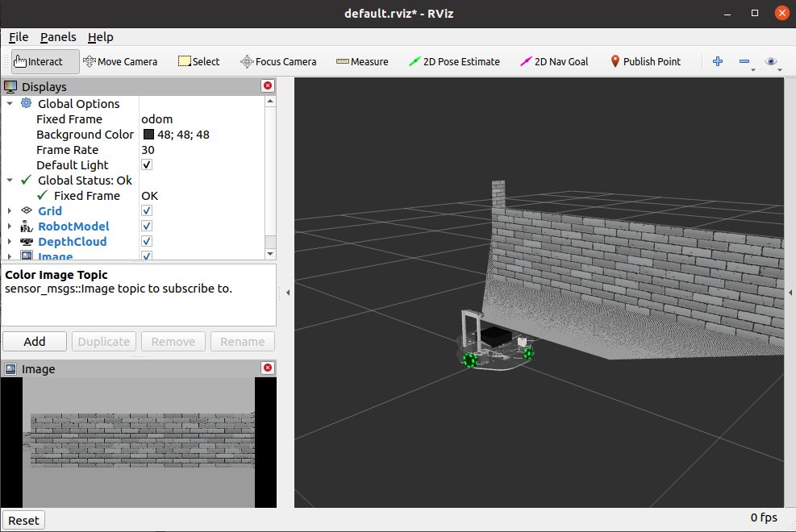Open the eye view options icon
The width and height of the screenshot is (796, 532).
pos(771,61)
